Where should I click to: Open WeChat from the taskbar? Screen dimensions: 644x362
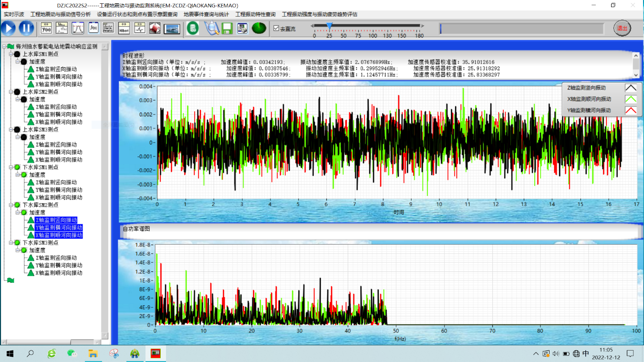pyautogui.click(x=72, y=353)
